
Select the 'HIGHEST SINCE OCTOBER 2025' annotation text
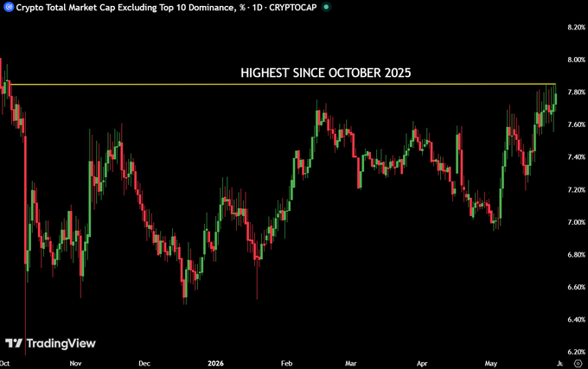tap(325, 73)
